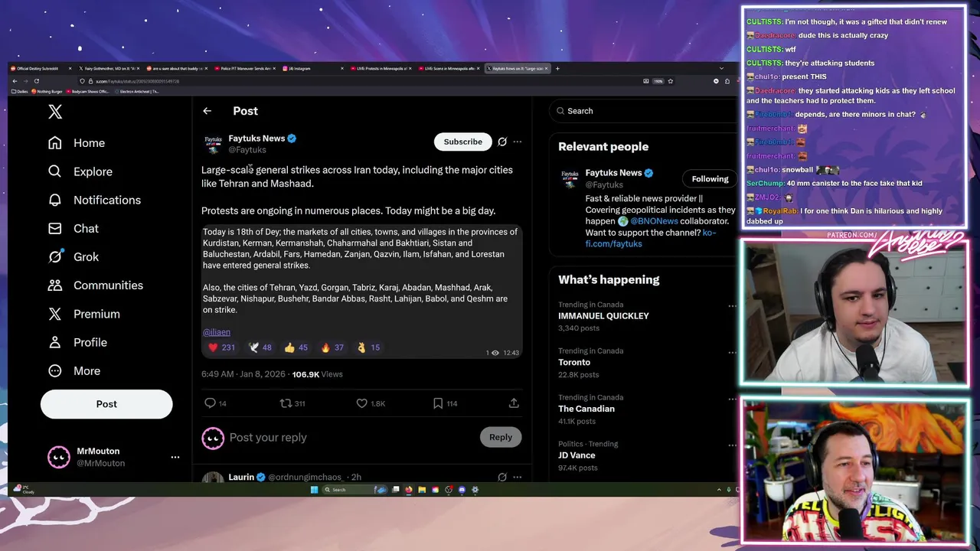The height and width of the screenshot is (551, 980).
Task: Open more options on Laurin's reply
Action: [x=518, y=477]
